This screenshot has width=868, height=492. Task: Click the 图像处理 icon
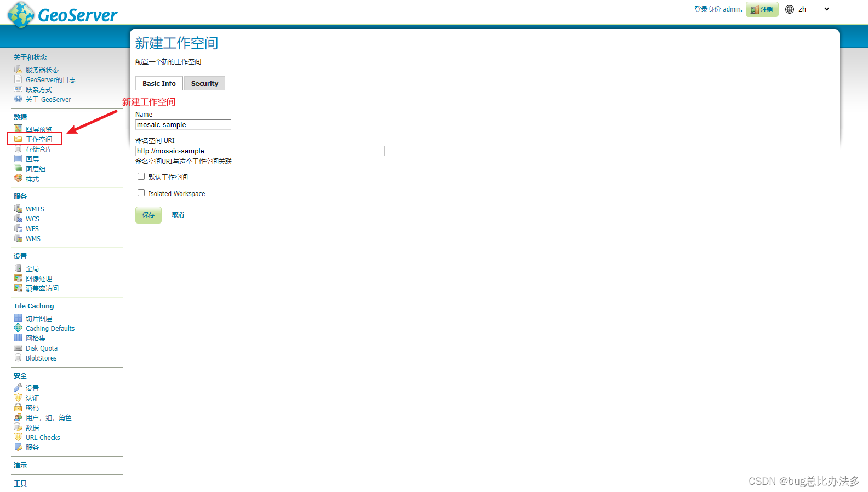coord(18,278)
